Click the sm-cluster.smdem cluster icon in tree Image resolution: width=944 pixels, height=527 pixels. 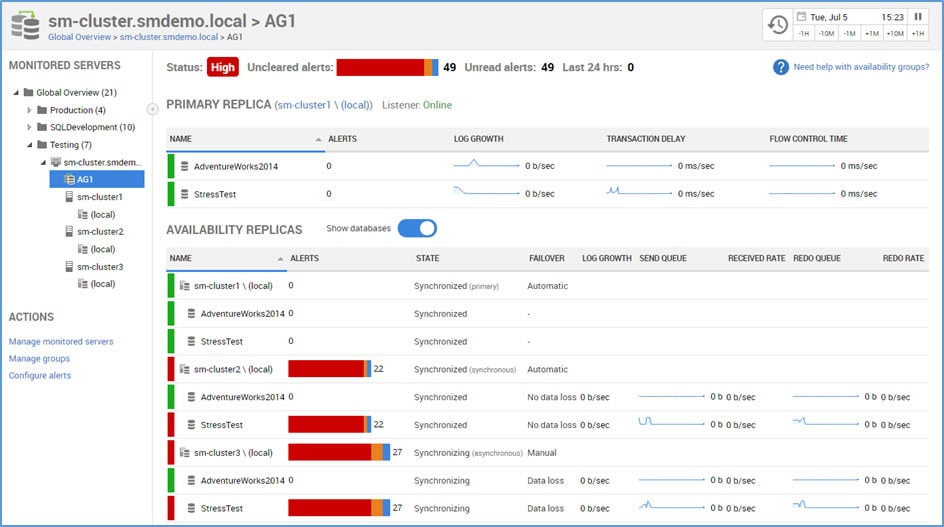[x=56, y=162]
